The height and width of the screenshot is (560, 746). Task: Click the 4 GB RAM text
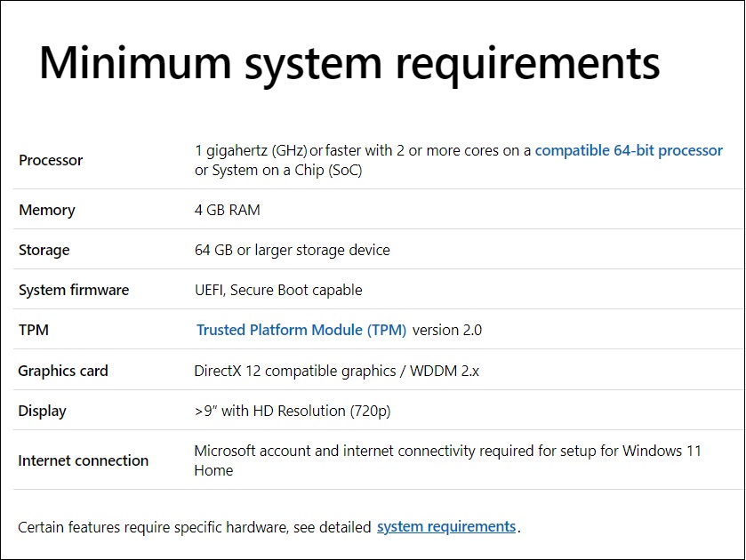(228, 211)
